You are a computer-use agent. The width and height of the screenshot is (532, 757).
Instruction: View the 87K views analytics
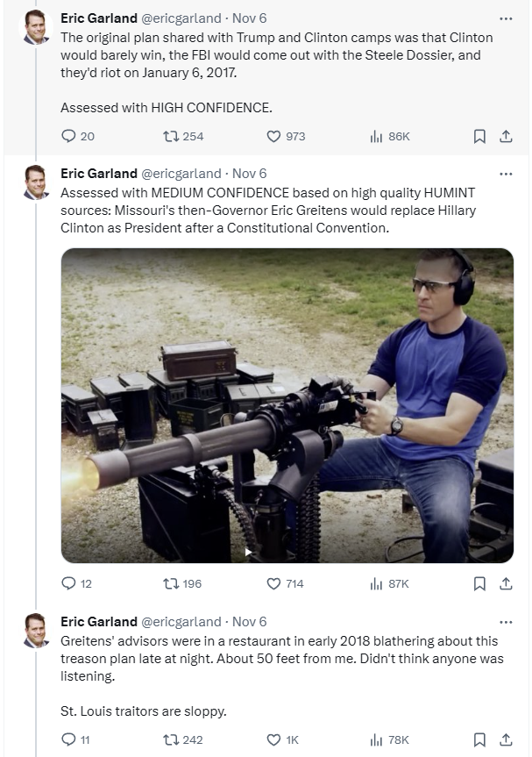(389, 583)
